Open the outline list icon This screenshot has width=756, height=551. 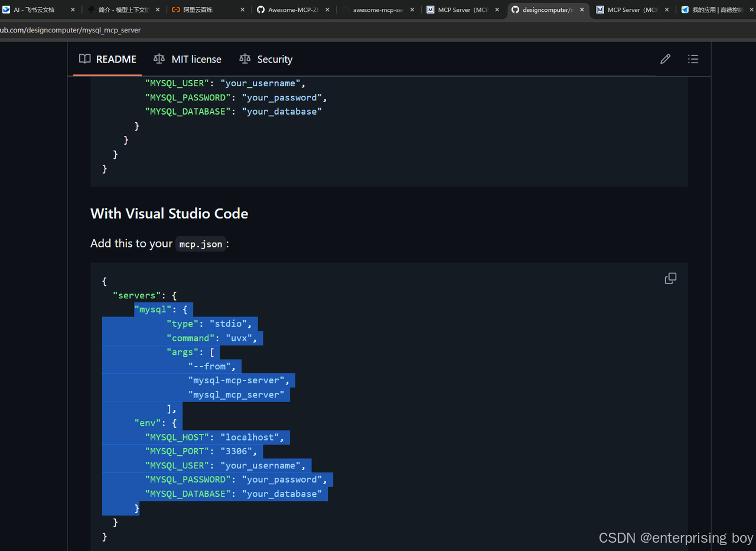pos(693,59)
